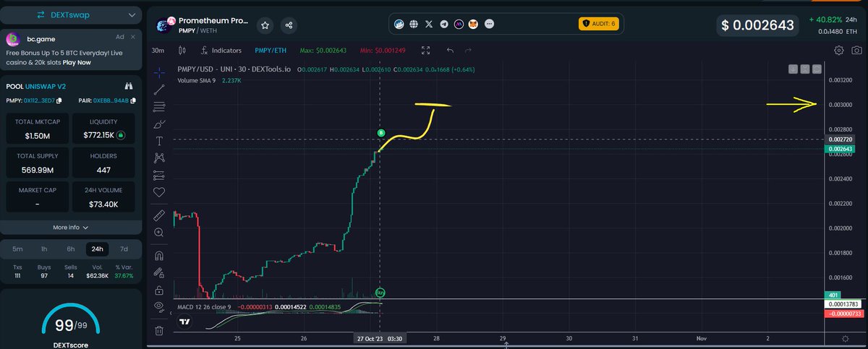Toggle the magnet snap mode
Image resolution: width=868 pixels, height=349 pixels.
click(x=159, y=255)
